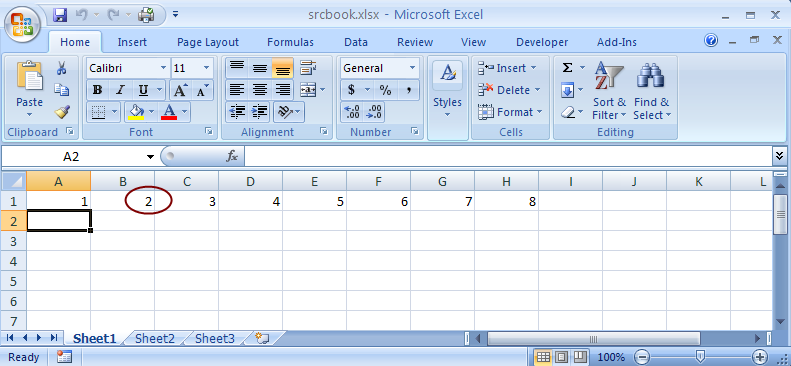Click the Paste clipboard icon
The image size is (791, 366).
[x=29, y=76]
